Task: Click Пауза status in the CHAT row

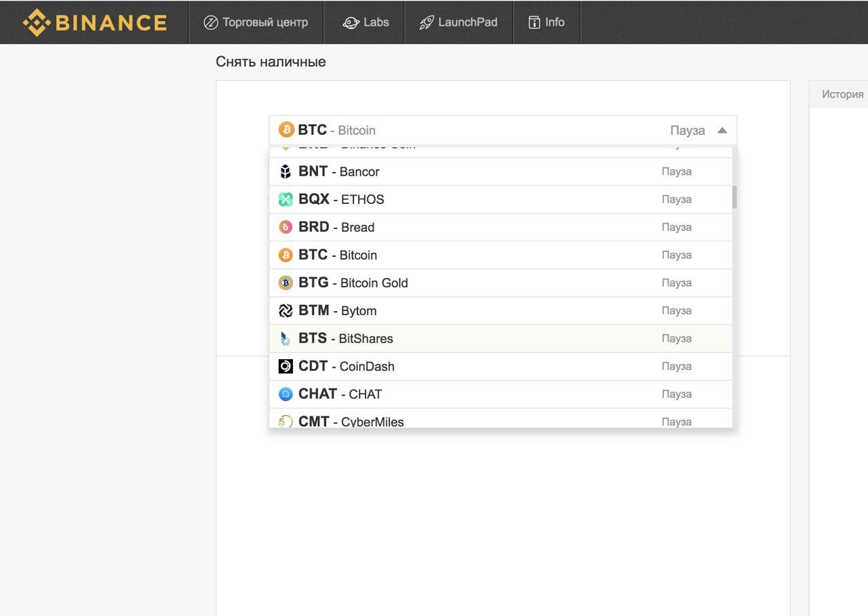Action: click(x=677, y=394)
